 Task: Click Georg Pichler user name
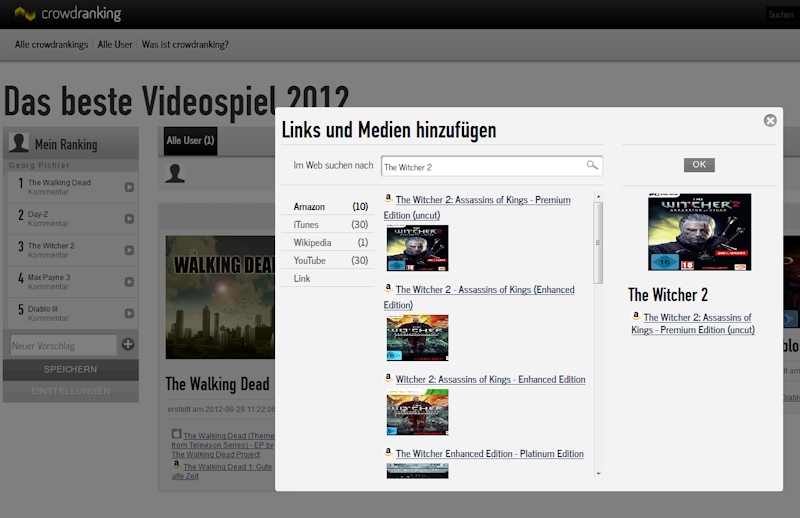pyautogui.click(x=39, y=165)
